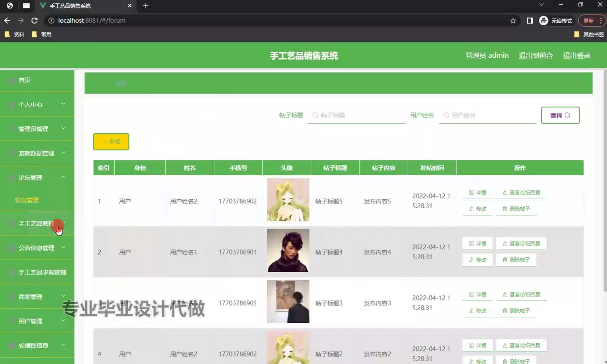Viewport: 607px width, 364px height.
Task: Click 退出到前台 in header
Action: [x=536, y=55]
